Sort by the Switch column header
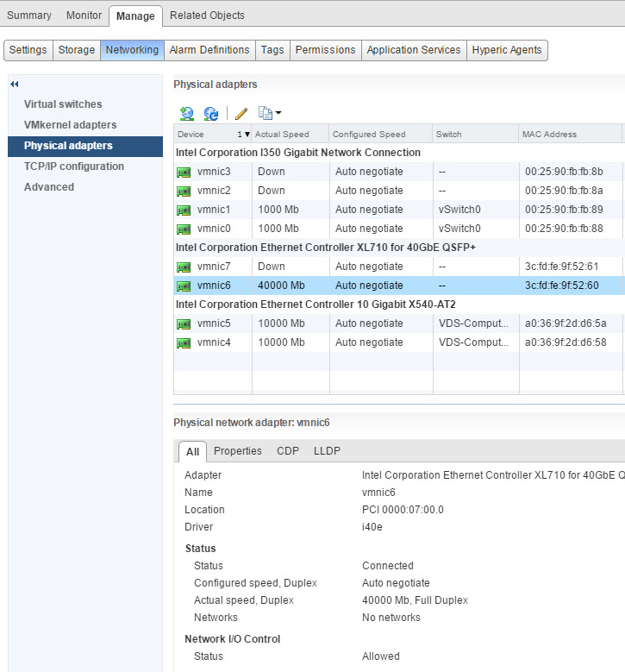 476,135
